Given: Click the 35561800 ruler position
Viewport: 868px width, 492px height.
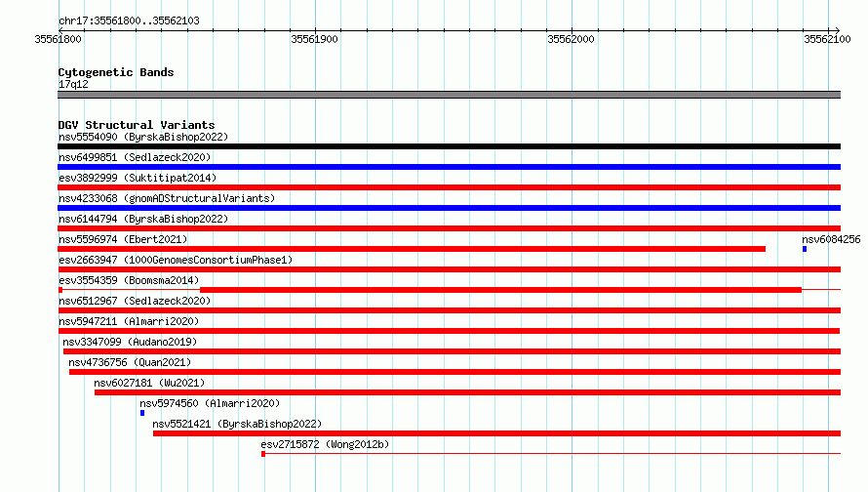Looking at the screenshot, I should (58, 39).
